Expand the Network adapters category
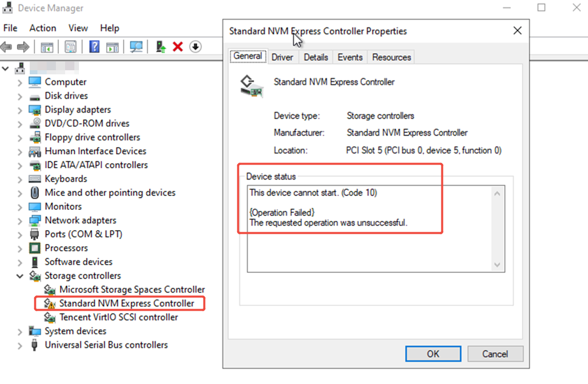This screenshot has width=588, height=384. click(20, 221)
